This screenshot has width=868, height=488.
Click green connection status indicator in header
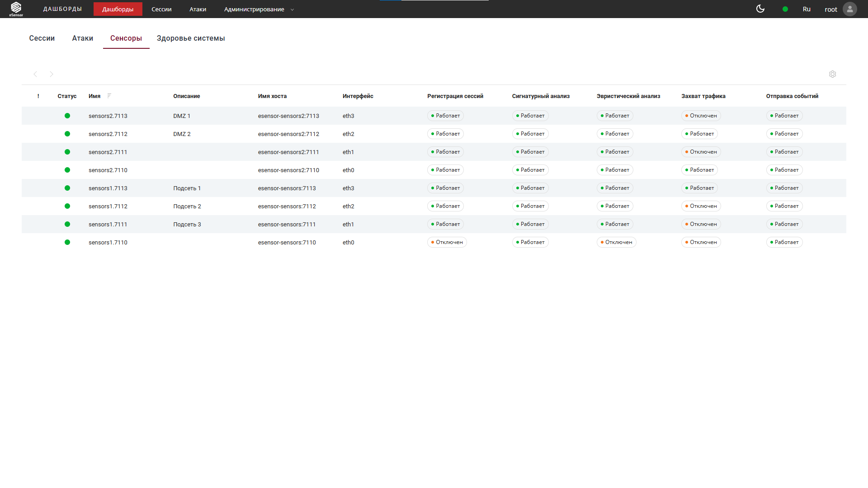click(785, 9)
